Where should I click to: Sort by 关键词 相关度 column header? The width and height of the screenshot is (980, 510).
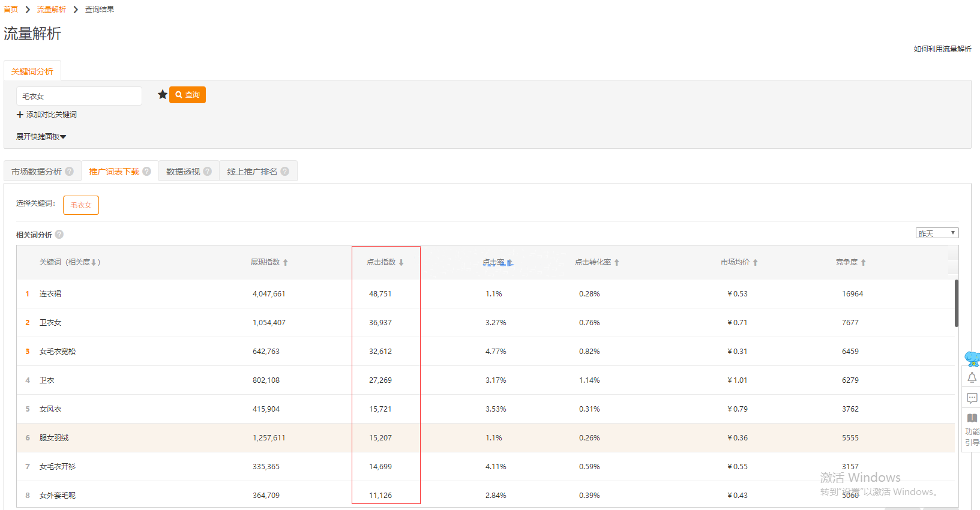click(70, 262)
